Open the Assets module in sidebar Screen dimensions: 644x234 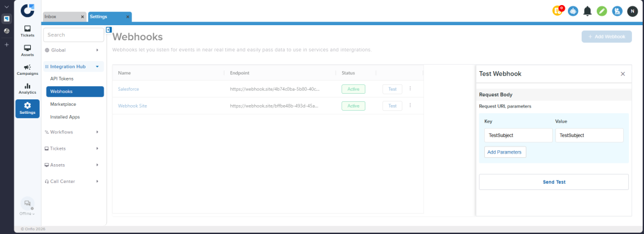point(28,50)
